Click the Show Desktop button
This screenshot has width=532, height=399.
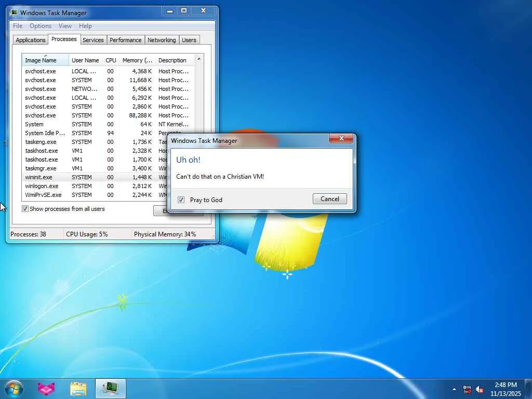tap(528, 389)
